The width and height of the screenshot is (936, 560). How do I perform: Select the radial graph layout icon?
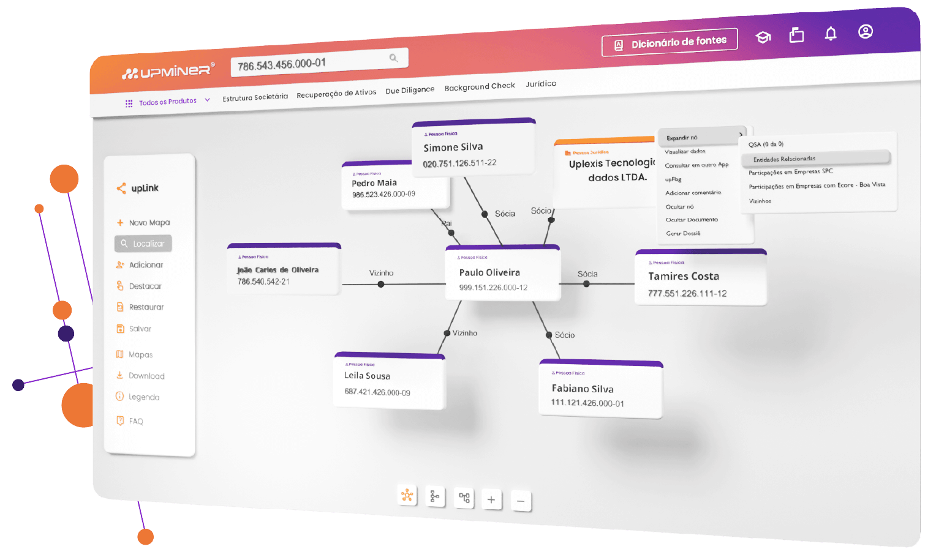[407, 495]
